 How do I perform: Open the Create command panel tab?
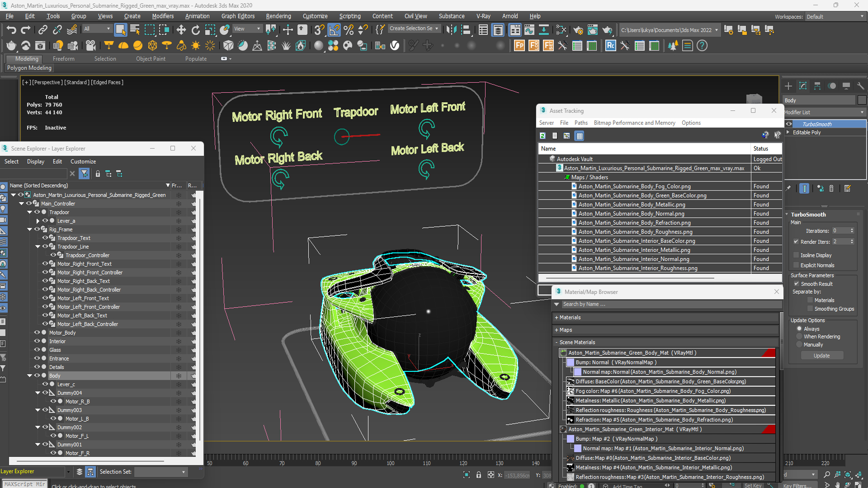(x=788, y=86)
